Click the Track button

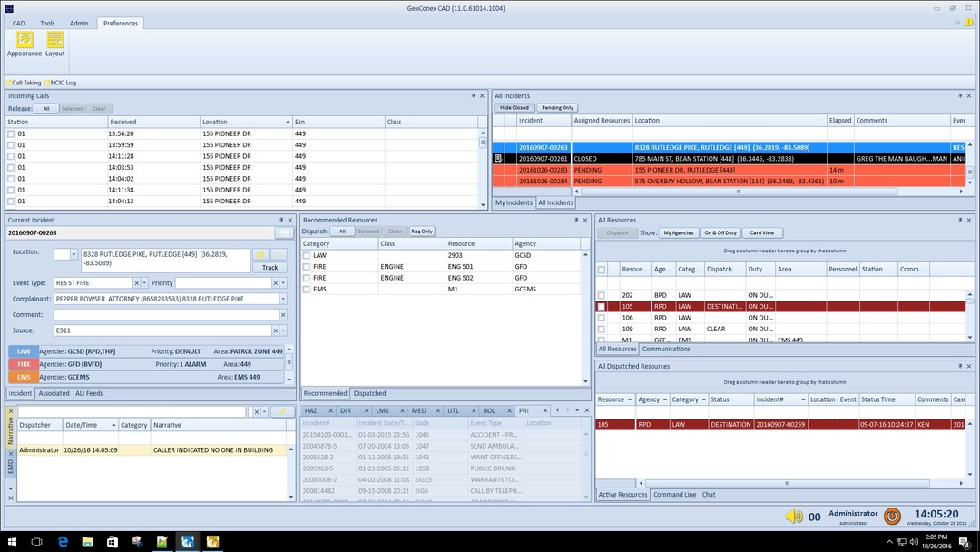(270, 268)
